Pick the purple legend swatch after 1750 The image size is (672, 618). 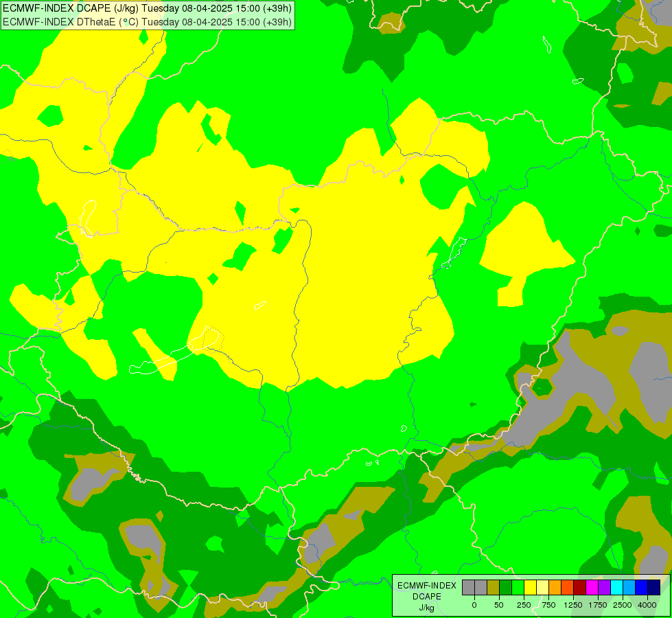pyautogui.click(x=604, y=588)
